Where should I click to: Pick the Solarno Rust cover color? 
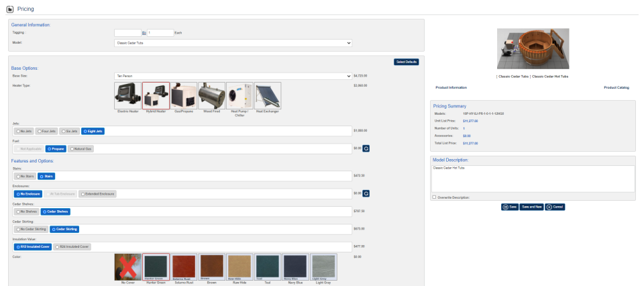click(184, 267)
